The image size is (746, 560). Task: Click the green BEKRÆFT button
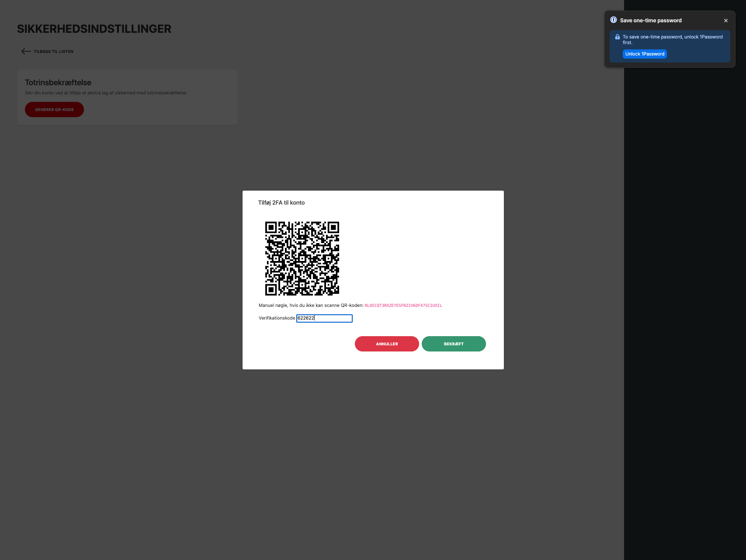pos(454,344)
